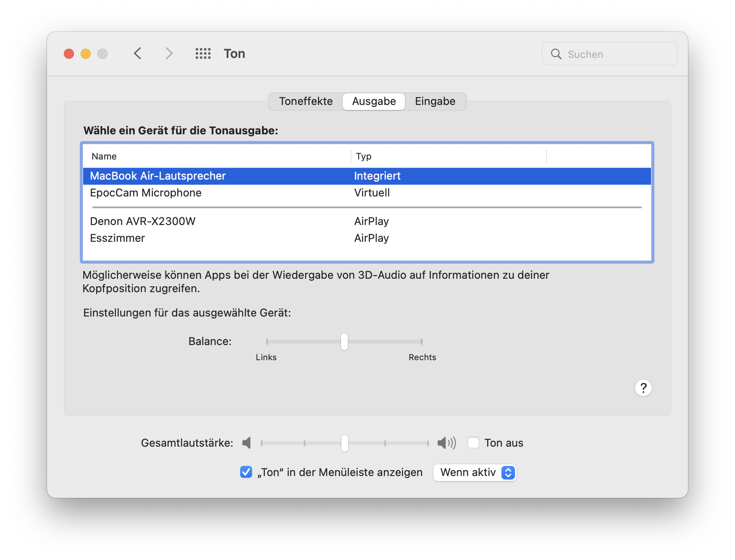Open the Wenn aktiv dropdown
This screenshot has height=560, width=735.
click(475, 472)
